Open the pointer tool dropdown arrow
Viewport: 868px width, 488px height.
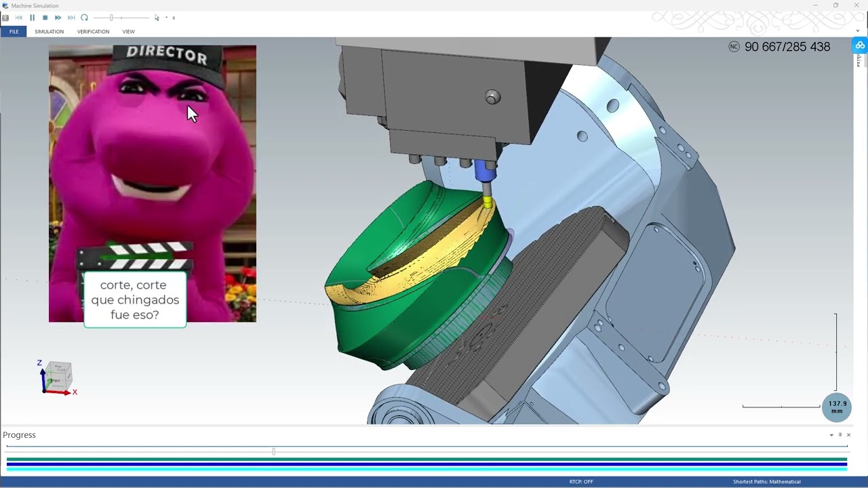click(x=166, y=18)
